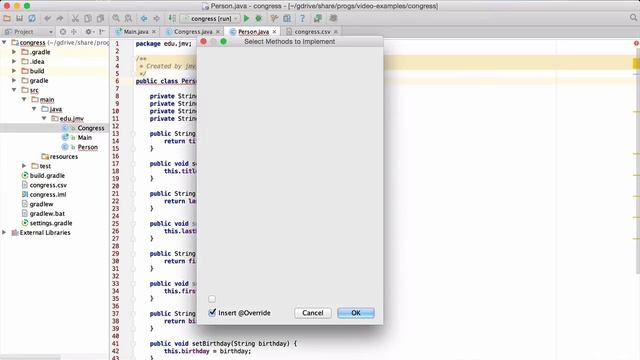Open the settings wrench toolbar icon

tap(274, 18)
